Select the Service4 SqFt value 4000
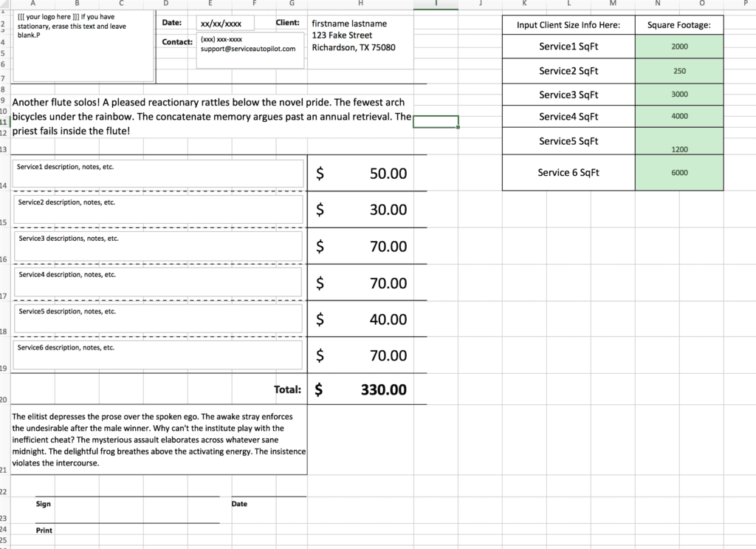Image resolution: width=756 pixels, height=549 pixels. pyautogui.click(x=679, y=116)
